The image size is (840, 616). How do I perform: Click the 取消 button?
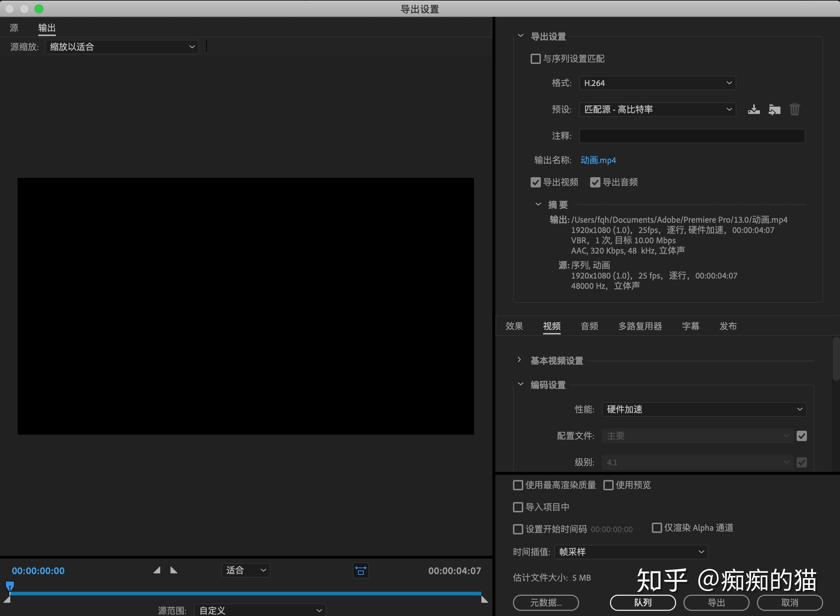[x=790, y=602]
